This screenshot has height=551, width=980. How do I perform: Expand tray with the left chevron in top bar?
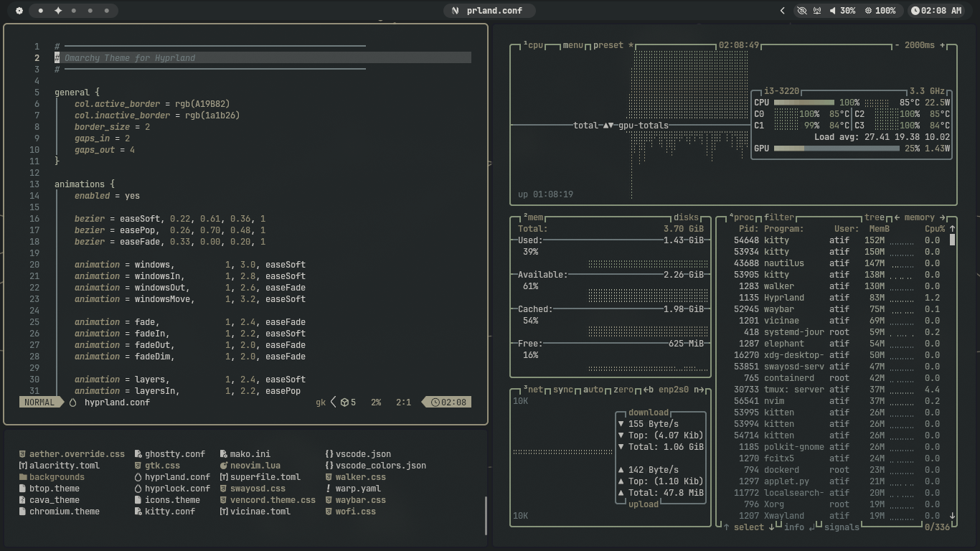click(x=783, y=11)
